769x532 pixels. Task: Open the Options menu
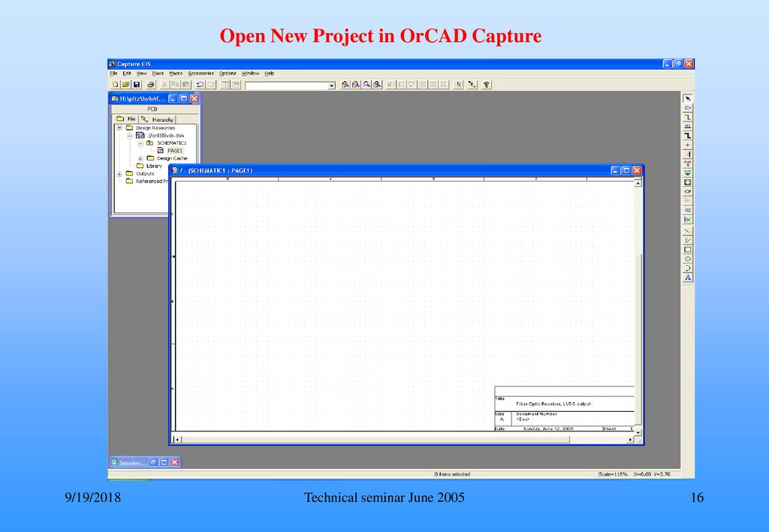(x=228, y=74)
